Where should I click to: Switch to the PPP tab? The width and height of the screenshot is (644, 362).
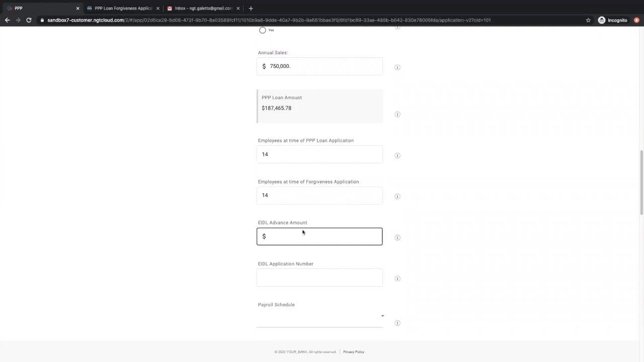42,8
